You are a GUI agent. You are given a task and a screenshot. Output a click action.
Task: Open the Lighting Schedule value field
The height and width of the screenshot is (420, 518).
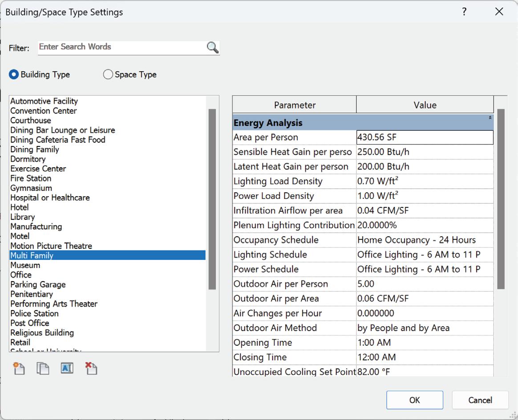click(425, 255)
